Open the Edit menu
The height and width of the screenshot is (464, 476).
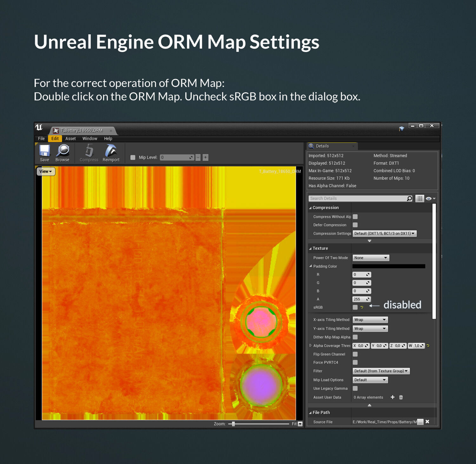click(55, 139)
